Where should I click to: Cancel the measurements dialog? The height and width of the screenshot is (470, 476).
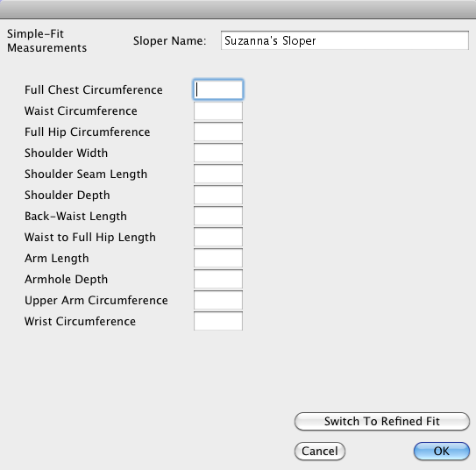coord(320,451)
